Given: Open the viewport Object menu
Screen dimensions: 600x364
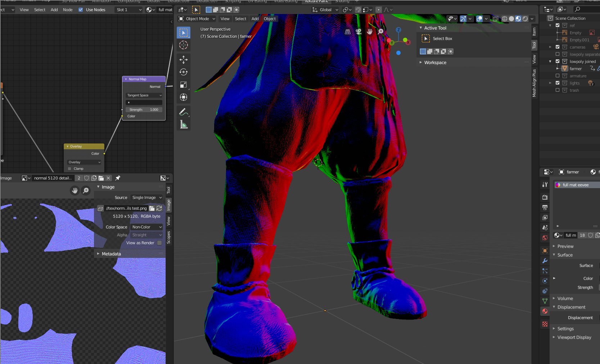Looking at the screenshot, I should [x=270, y=19].
